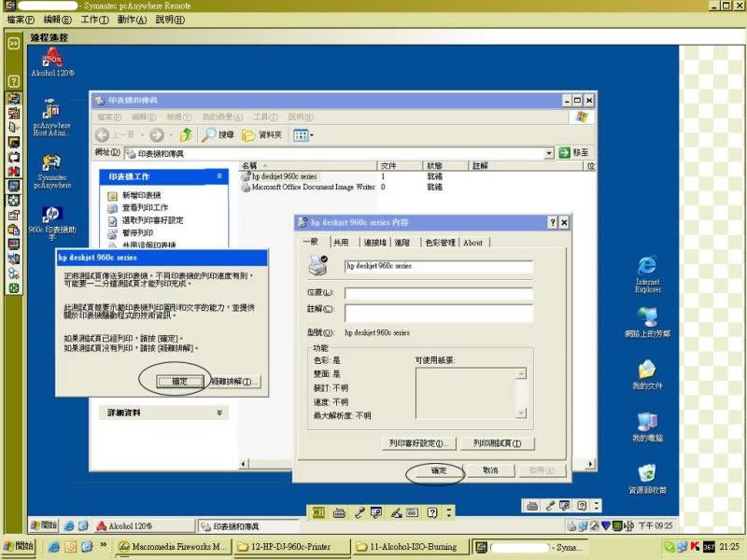Click the 選取列印喜好設定 link
The height and width of the screenshot is (560, 747).
click(x=152, y=220)
